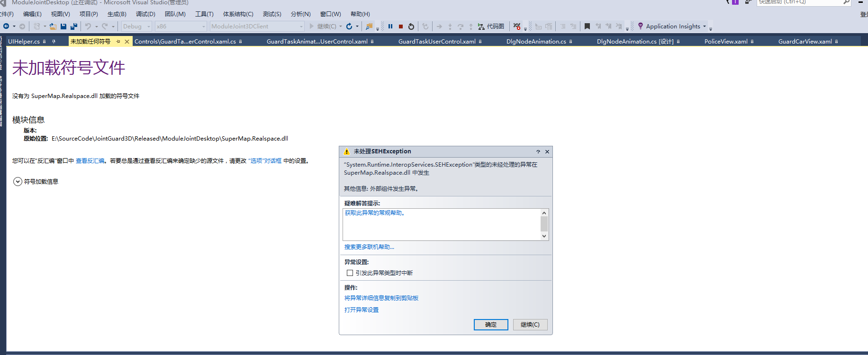Open the Undo history dropdown arrow
The height and width of the screenshot is (355, 868).
click(97, 27)
